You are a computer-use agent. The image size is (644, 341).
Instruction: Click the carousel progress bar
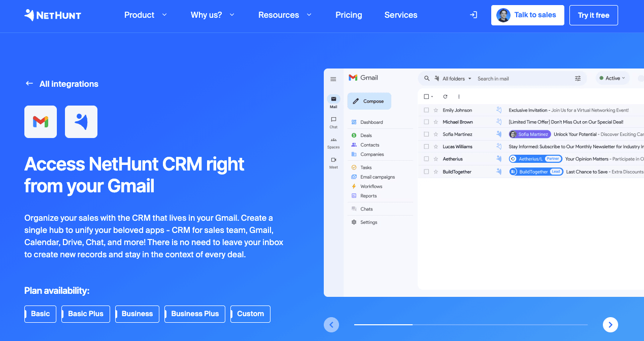point(471,324)
